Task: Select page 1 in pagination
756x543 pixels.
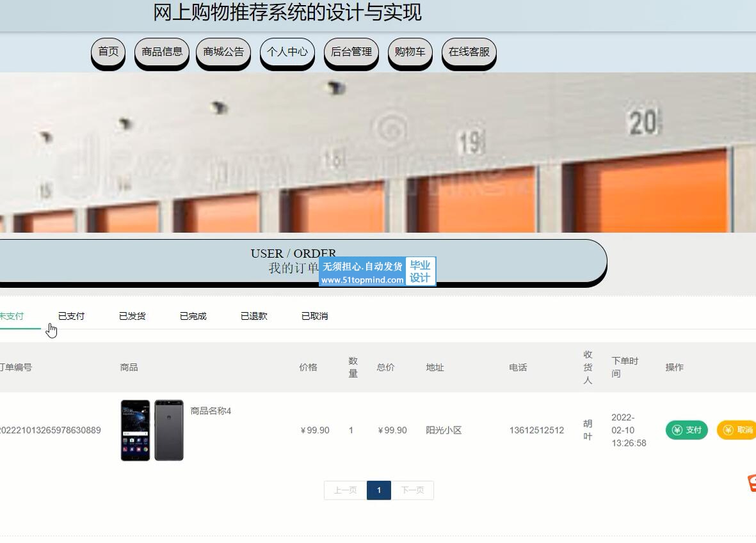Action: (379, 490)
